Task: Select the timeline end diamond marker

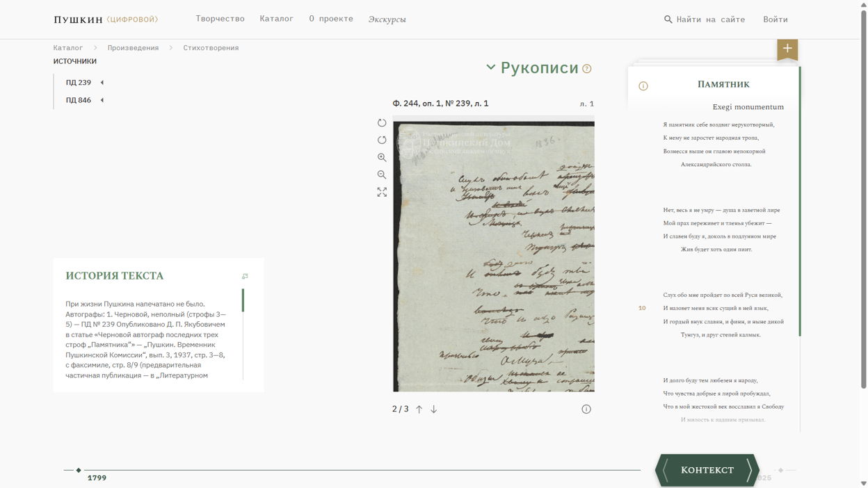Action: [x=780, y=471]
